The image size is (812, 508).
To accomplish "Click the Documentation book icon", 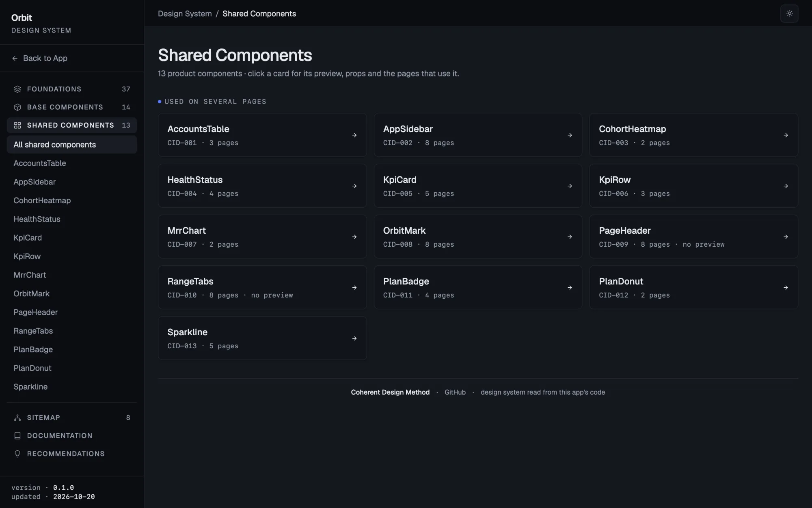I will click(x=17, y=436).
